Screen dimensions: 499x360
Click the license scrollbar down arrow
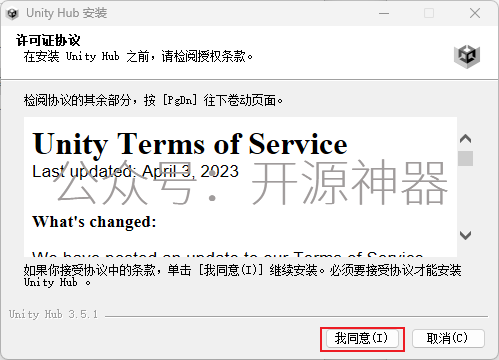pos(465,235)
